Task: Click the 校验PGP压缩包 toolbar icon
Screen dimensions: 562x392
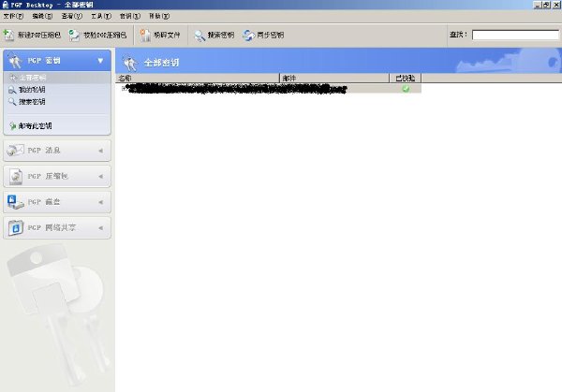Action: (x=74, y=35)
